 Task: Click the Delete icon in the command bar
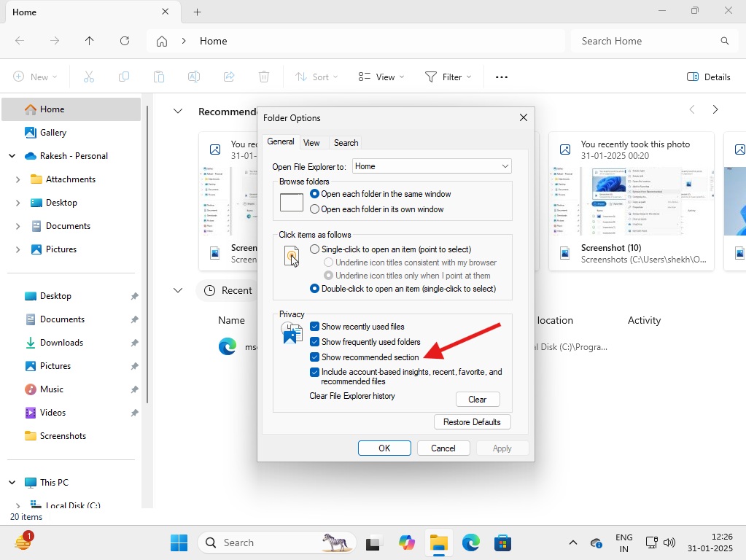[x=263, y=76]
